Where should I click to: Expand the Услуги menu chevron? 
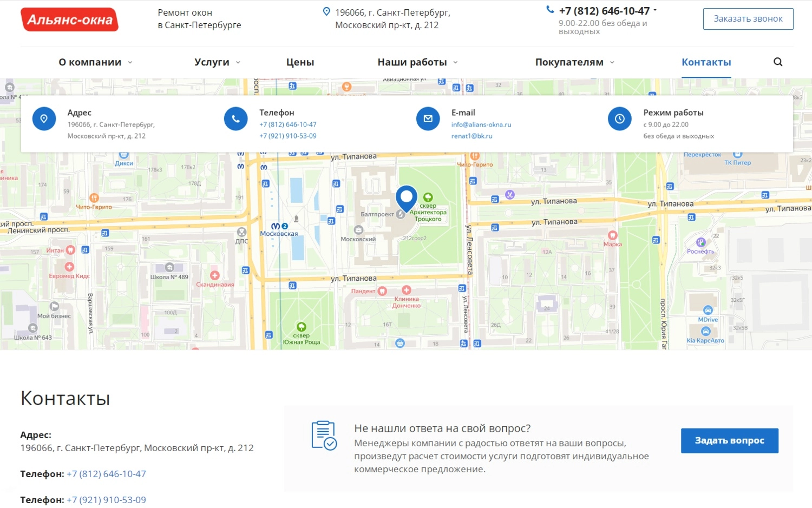click(238, 63)
